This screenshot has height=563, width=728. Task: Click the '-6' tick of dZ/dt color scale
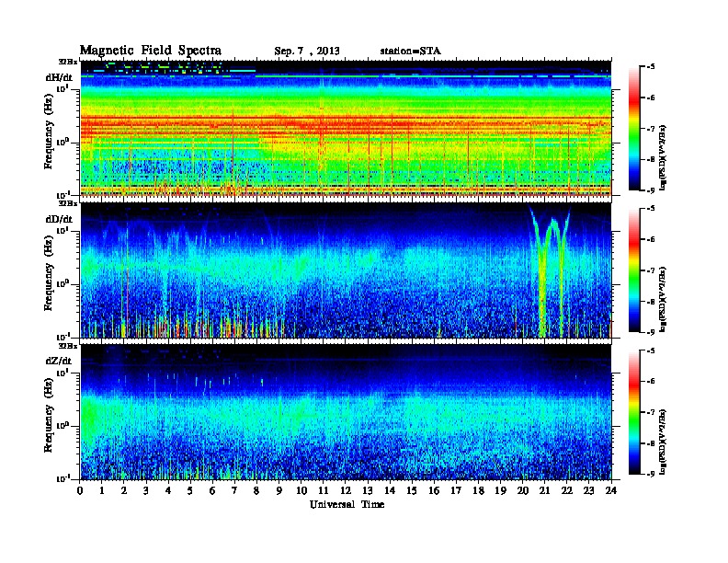click(x=651, y=382)
